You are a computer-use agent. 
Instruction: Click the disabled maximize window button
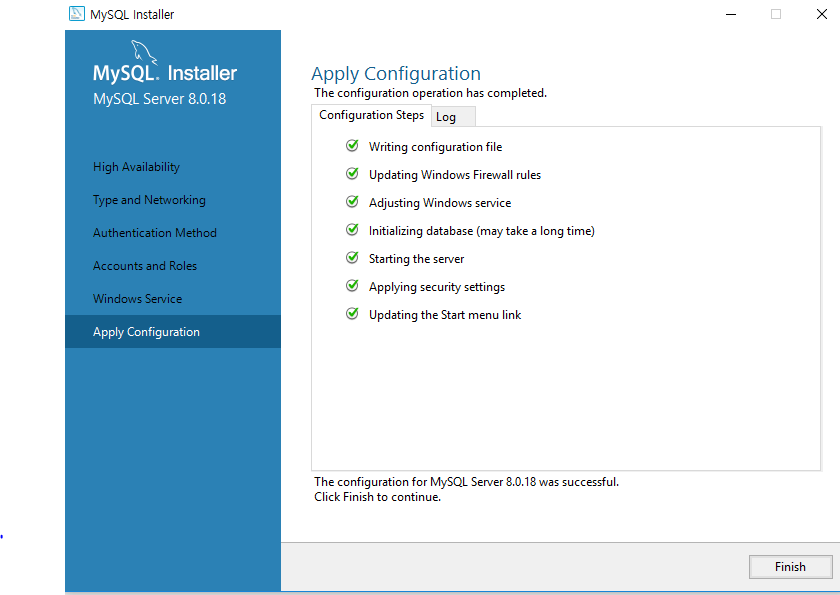tap(776, 14)
